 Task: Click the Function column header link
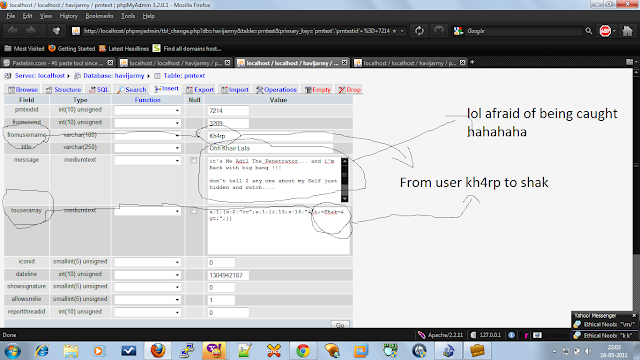(x=147, y=100)
